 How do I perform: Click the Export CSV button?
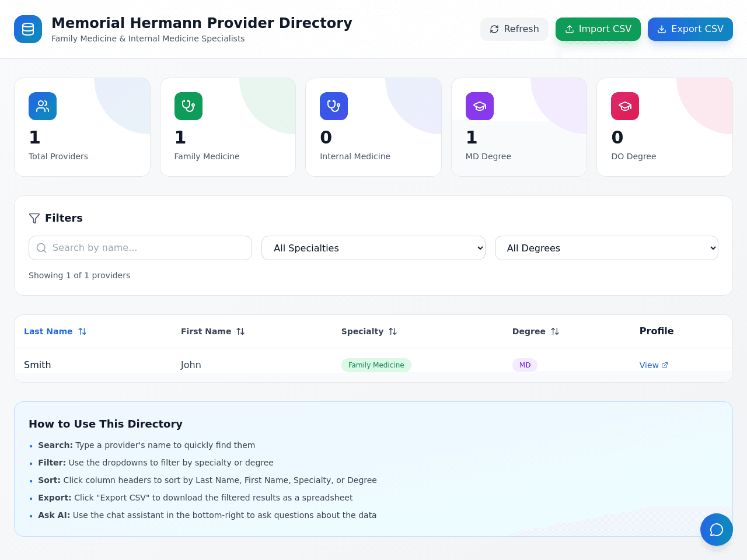click(690, 29)
